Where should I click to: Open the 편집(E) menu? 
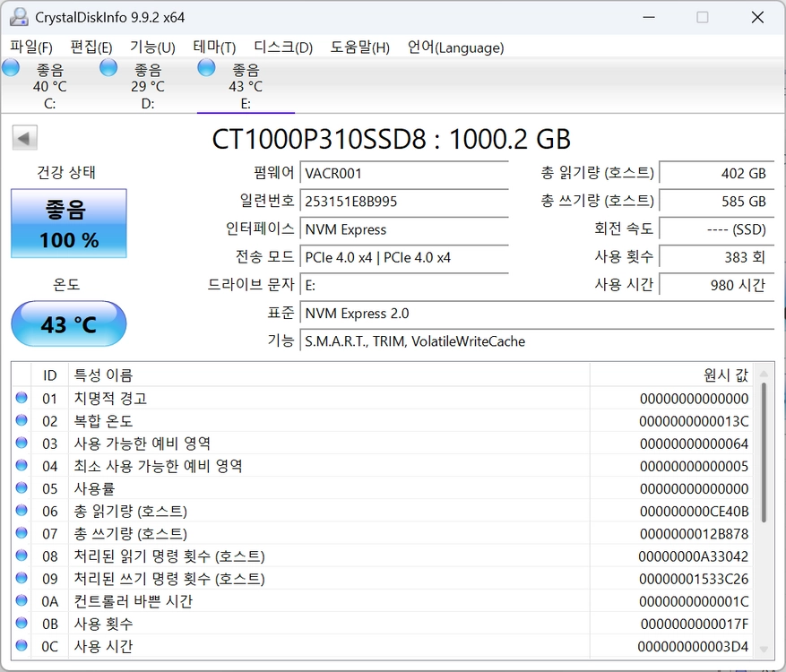tap(91, 47)
